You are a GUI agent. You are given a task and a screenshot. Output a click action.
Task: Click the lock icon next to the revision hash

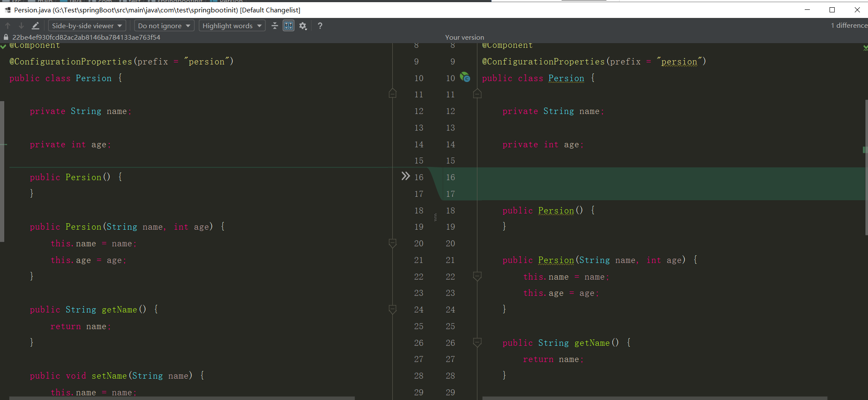pyautogui.click(x=6, y=37)
